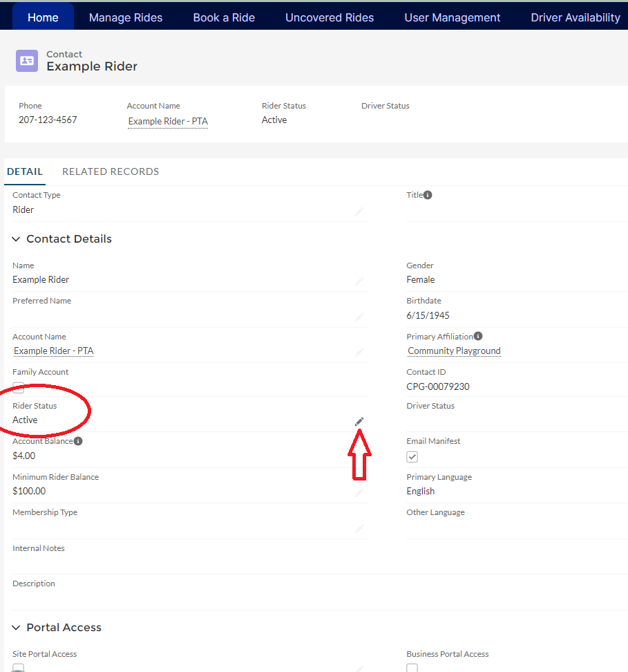
Task: Open the Manage Rides navigation tab
Action: click(126, 17)
